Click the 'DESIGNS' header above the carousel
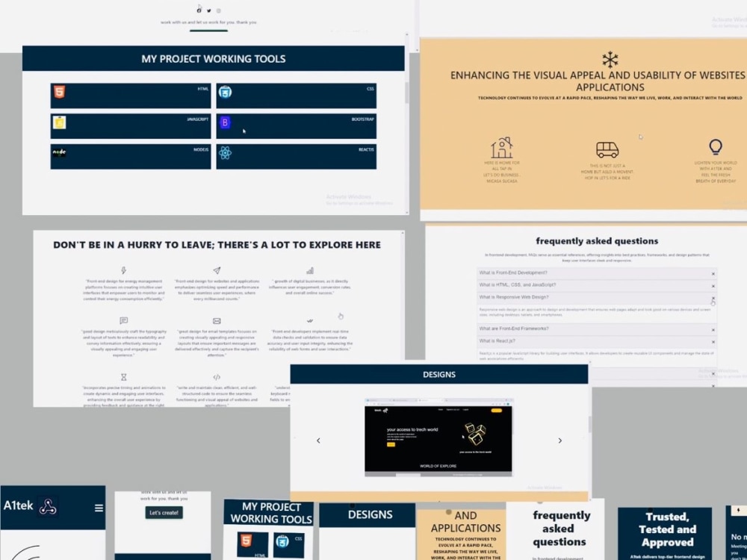The image size is (747, 560). tap(438, 374)
